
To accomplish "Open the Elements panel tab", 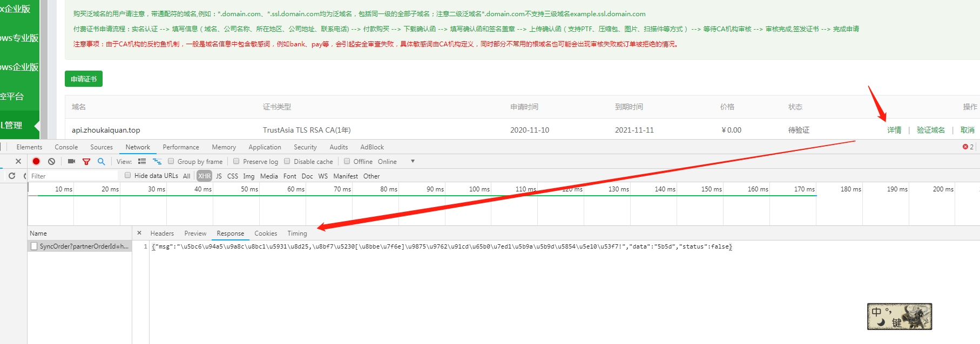I will [29, 147].
